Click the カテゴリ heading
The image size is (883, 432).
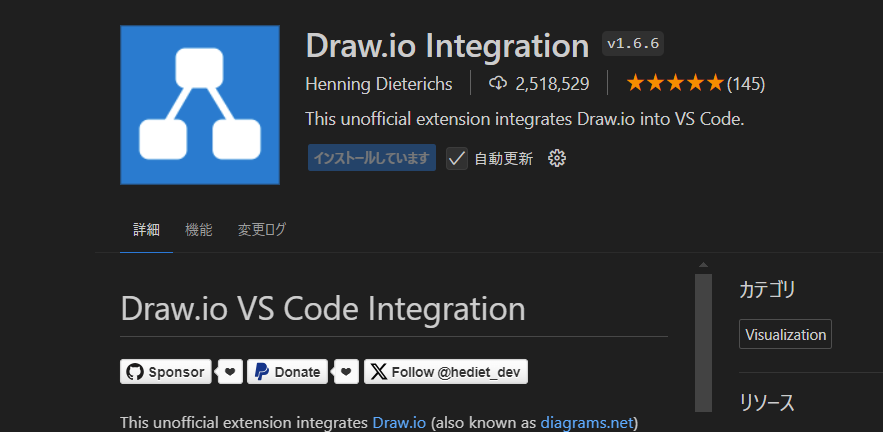[x=767, y=290]
